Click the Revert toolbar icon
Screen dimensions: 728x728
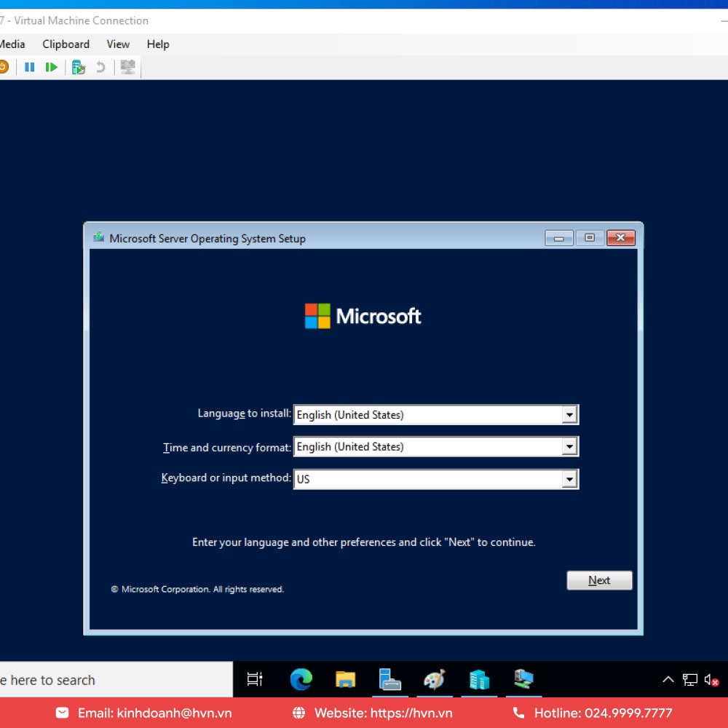click(x=100, y=67)
